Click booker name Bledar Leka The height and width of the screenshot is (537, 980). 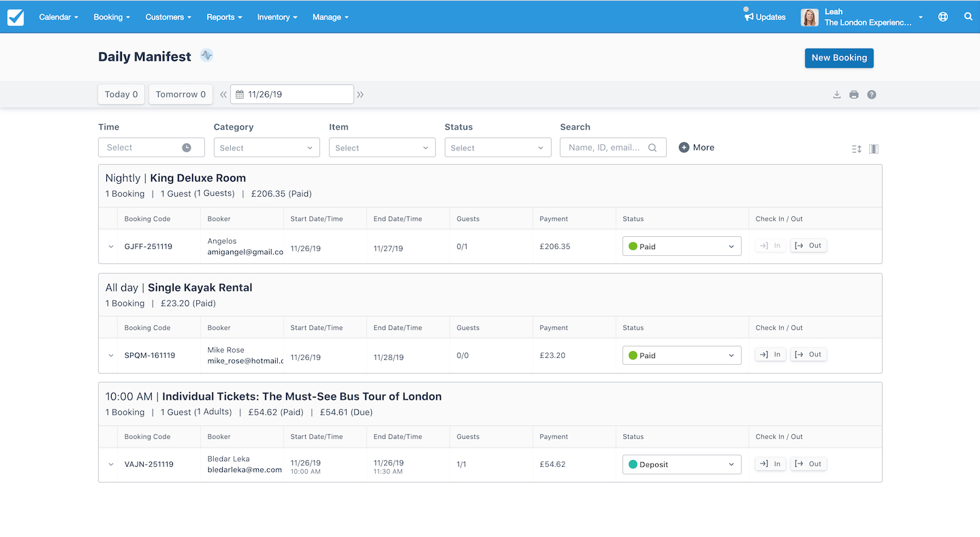229,459
